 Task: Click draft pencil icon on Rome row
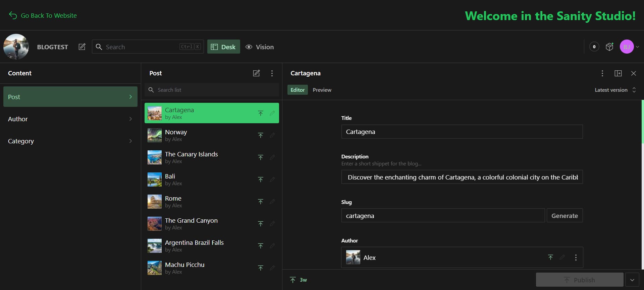[x=272, y=202]
